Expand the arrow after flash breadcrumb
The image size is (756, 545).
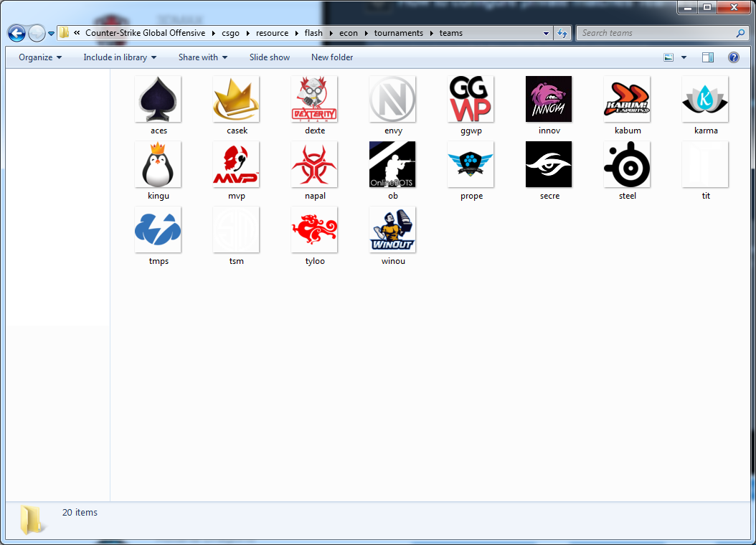click(x=331, y=33)
